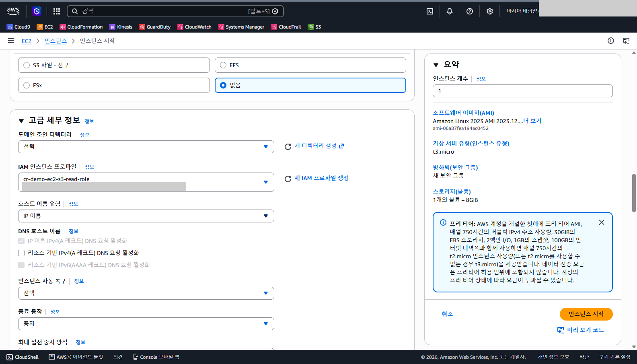Open CloudWatch from the favorites bar

coord(194,27)
